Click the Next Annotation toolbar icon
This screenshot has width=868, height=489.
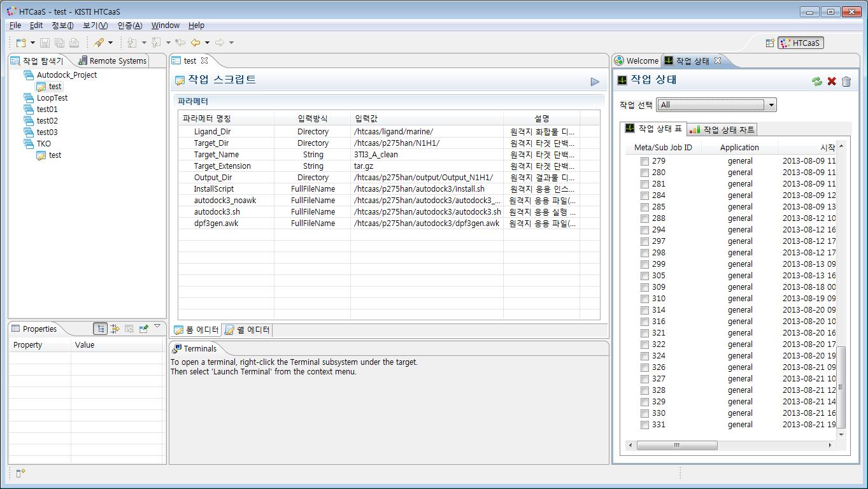[132, 43]
